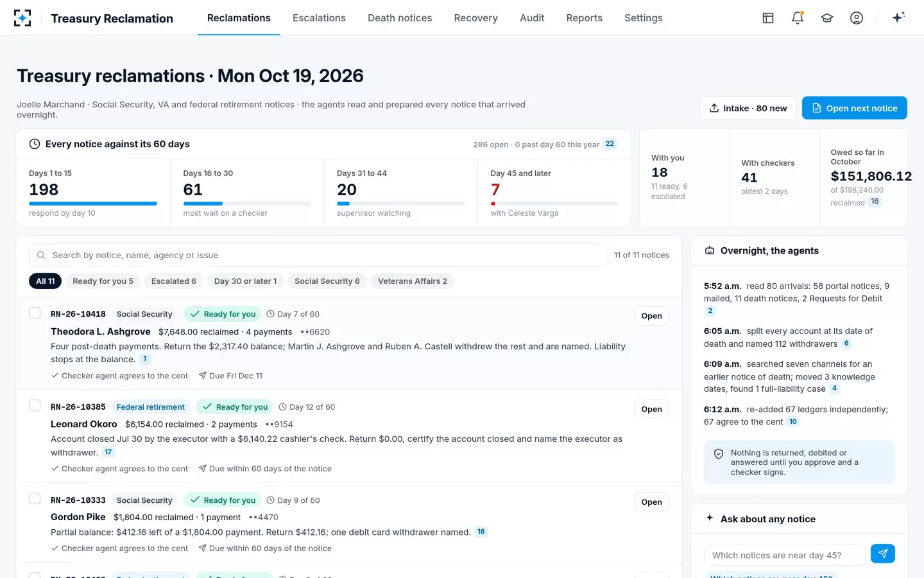
Task: Open the sparkle AI assistant icon
Action: 898,17
